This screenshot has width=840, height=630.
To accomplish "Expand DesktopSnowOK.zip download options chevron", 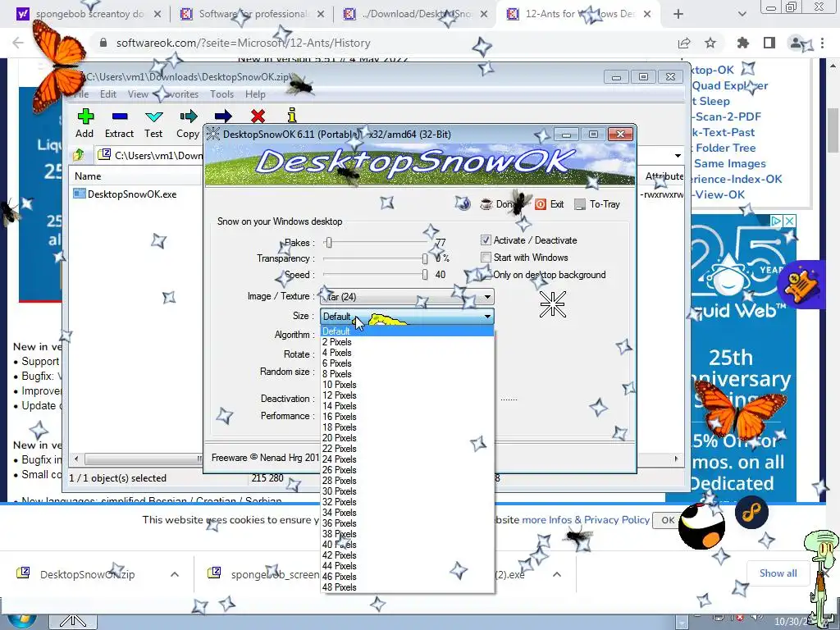I will [x=175, y=574].
